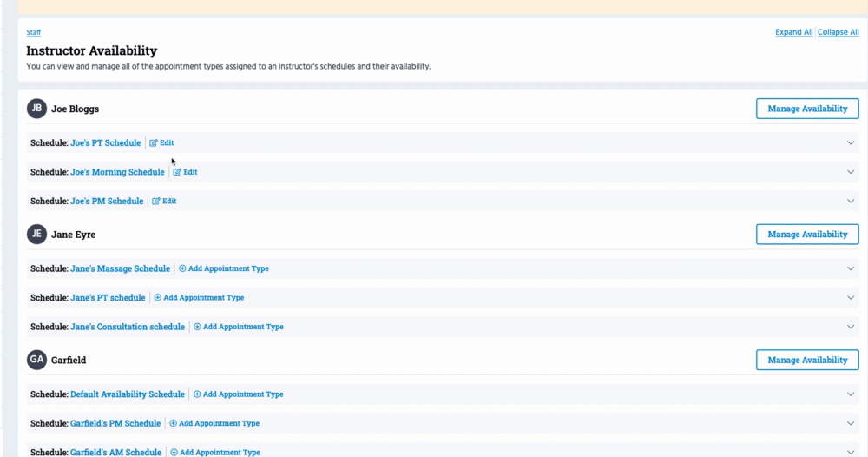Open Garfield's AM Schedule link
Viewport: 868px width, 457px height.
point(115,452)
